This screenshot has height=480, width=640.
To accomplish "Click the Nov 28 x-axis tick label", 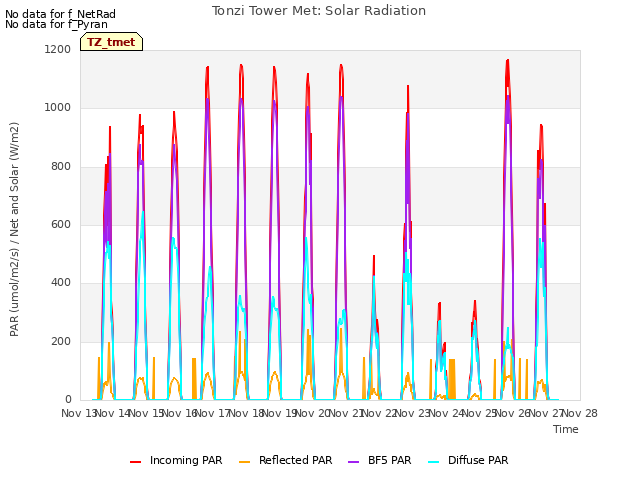I will coord(580,413).
